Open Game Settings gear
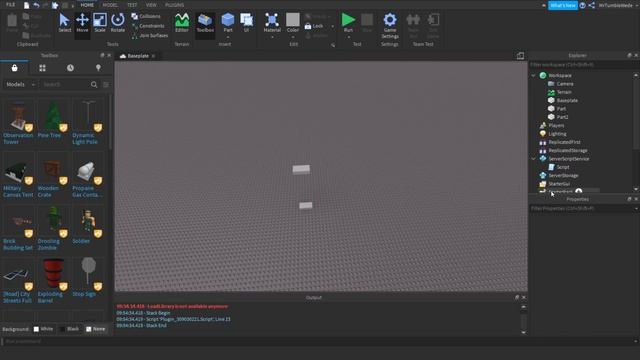Image resolution: width=640 pixels, height=360 pixels. tap(390, 24)
